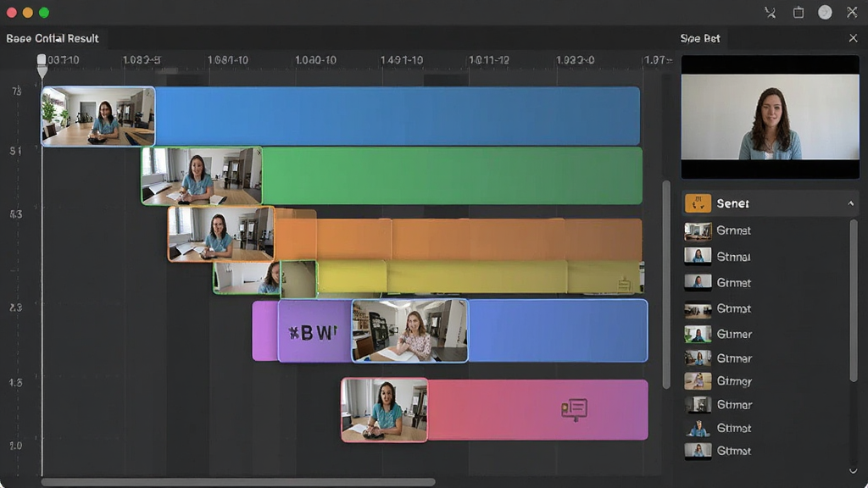The image size is (868, 488).
Task: Click the "BW" badge on the purple clip
Action: (x=313, y=332)
